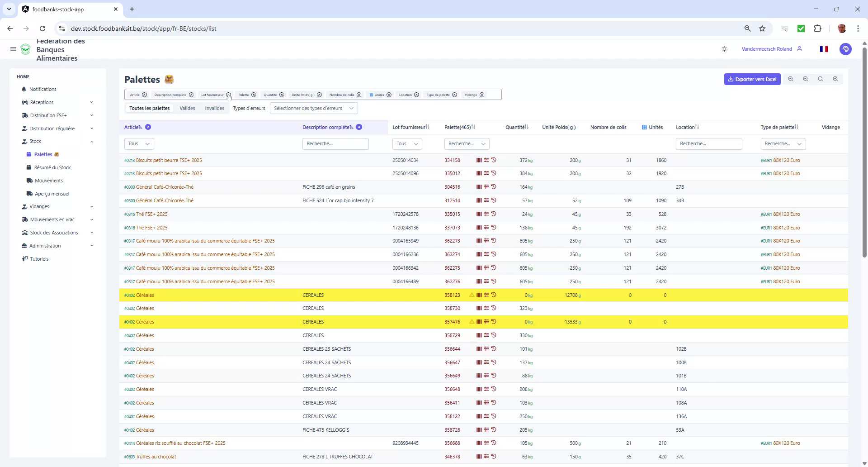Screen dimensions: 868x467
Task: Open the barcode icon on the first Biscuits row
Action: [479, 160]
